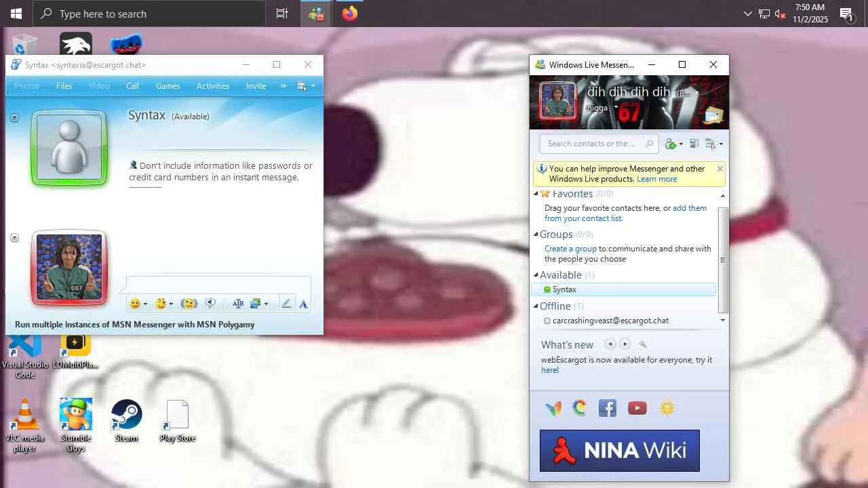Click the Facebook icon in Messenger
The image size is (868, 488).
(x=607, y=408)
